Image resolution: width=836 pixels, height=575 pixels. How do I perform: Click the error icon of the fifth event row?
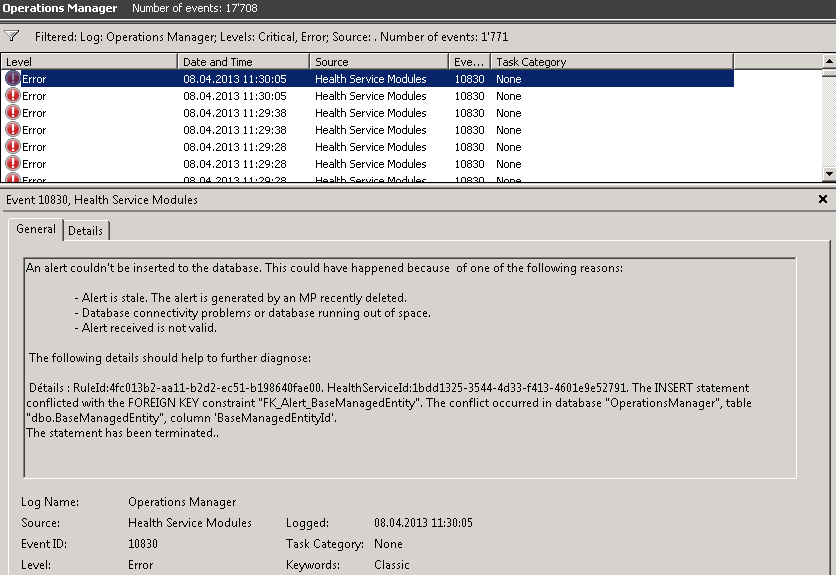[13, 147]
